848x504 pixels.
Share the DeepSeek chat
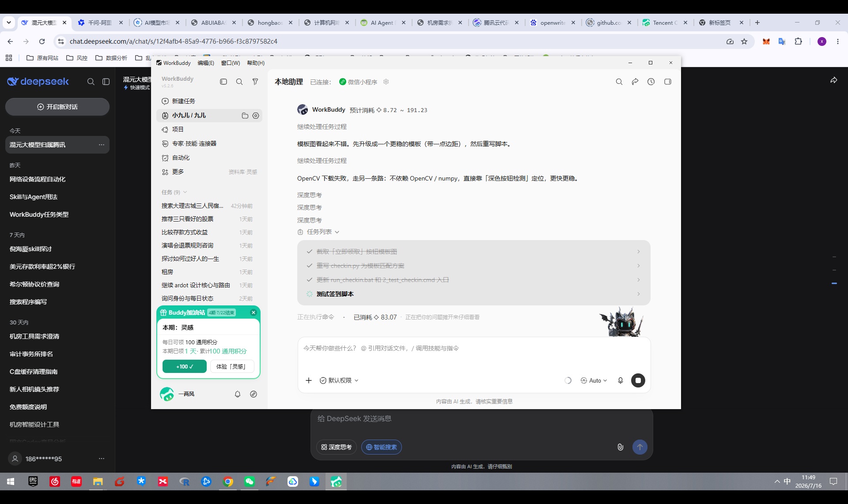tap(834, 80)
